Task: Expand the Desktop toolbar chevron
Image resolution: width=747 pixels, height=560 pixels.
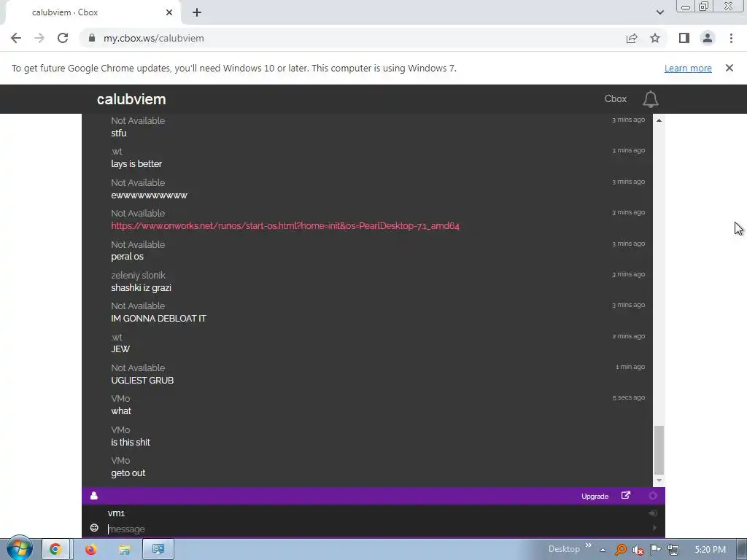Action: click(x=589, y=545)
